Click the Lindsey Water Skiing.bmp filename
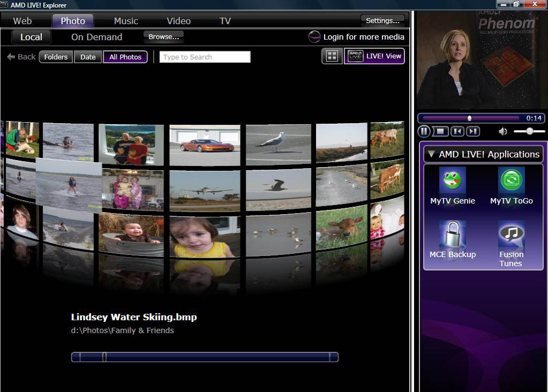The width and height of the screenshot is (548, 392). pos(134,317)
